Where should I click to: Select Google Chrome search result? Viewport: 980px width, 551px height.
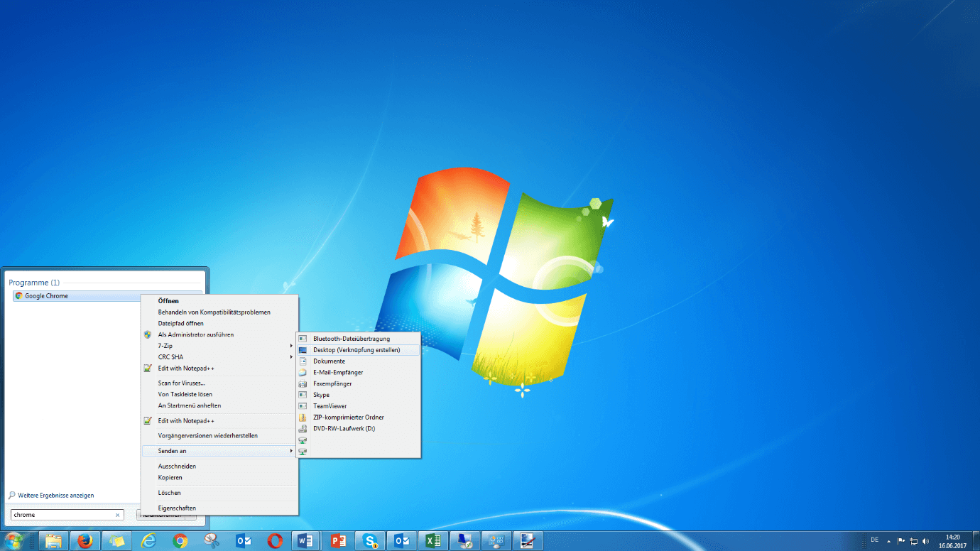(77, 296)
